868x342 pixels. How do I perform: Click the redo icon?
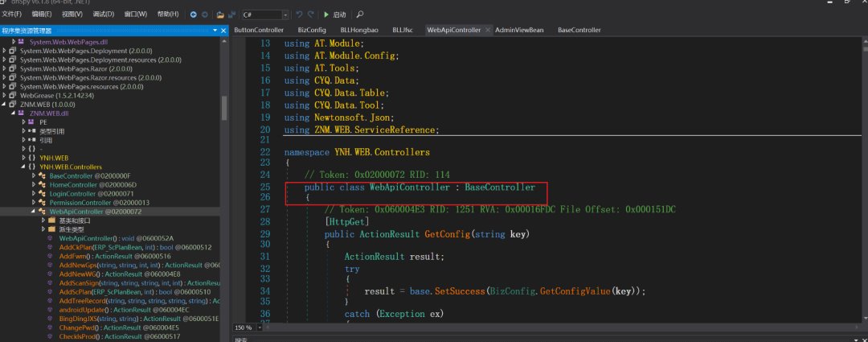point(311,14)
